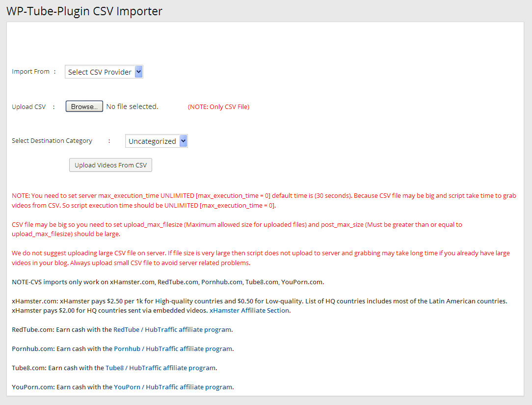Click the 'WP-Tube-Plugin CSV Importer' heading

tap(84, 11)
